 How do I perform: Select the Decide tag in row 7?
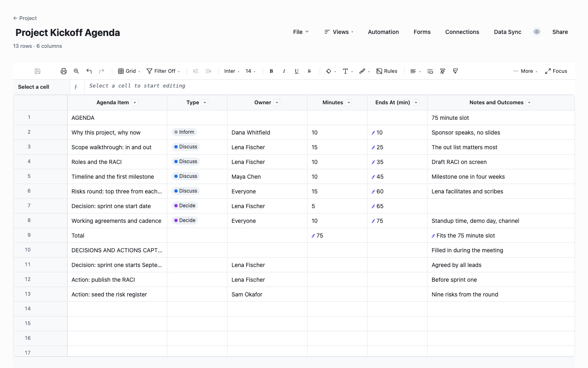pyautogui.click(x=185, y=206)
